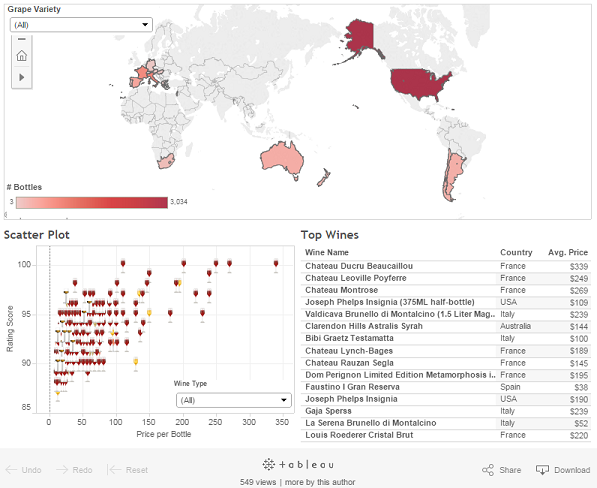Screen dimensions: 597x488
Task: Click the Share icon
Action: point(488,470)
